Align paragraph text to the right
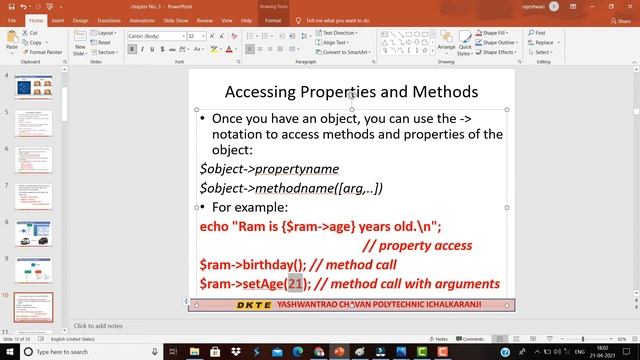640x360 pixels. (270, 49)
